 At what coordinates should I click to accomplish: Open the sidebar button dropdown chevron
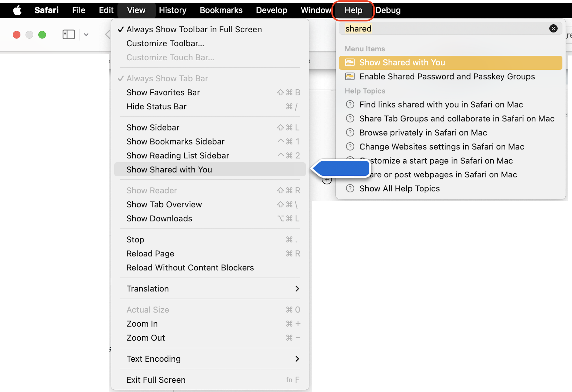coord(86,34)
